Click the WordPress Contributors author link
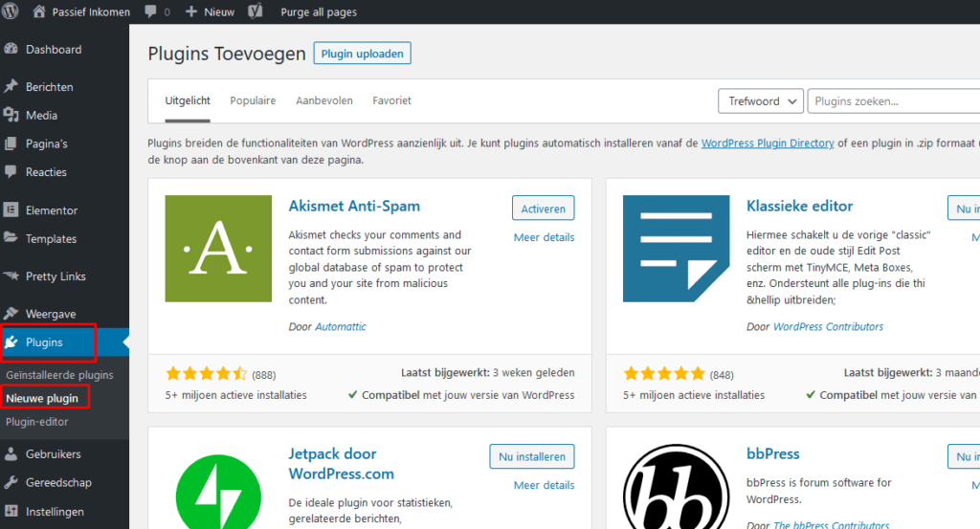Viewport: 980px width, 529px height. click(x=828, y=326)
